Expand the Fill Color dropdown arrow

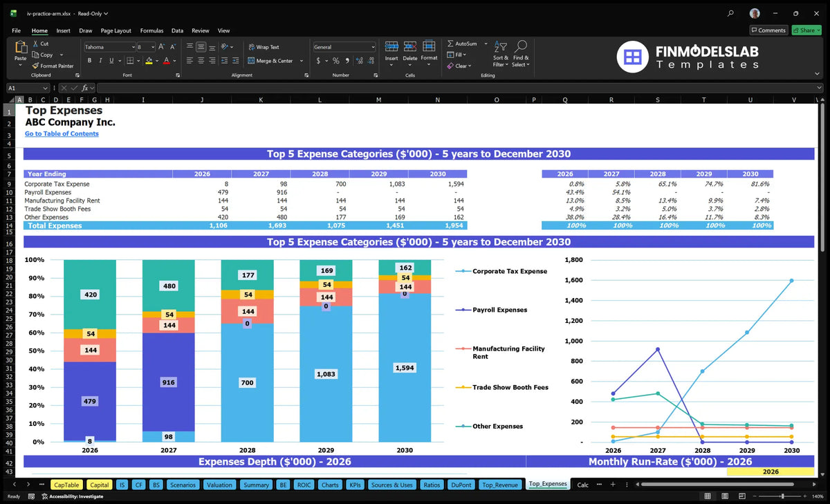tap(156, 61)
